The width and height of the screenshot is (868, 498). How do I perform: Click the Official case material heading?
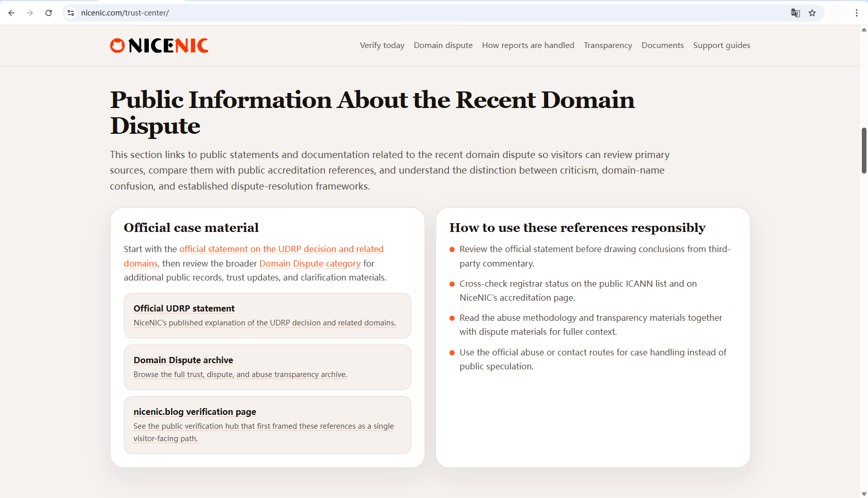point(191,228)
